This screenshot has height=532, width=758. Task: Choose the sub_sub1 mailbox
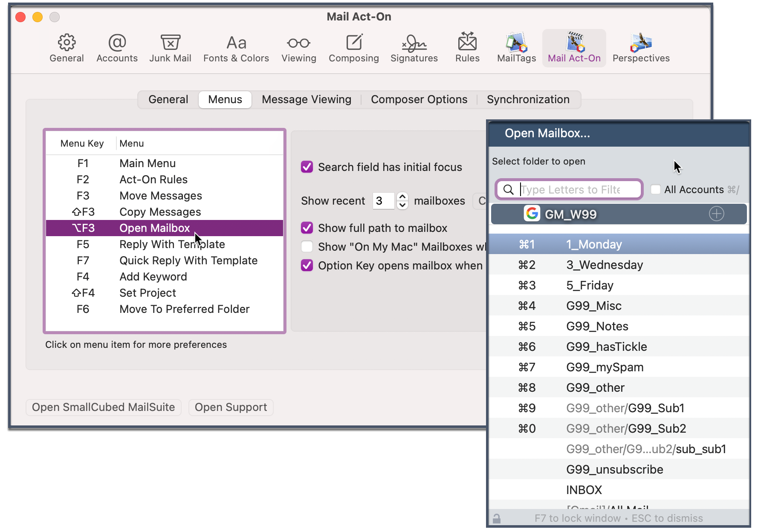point(619,449)
